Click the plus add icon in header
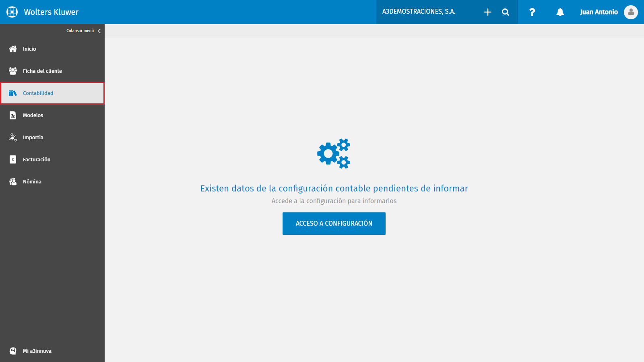 [488, 12]
